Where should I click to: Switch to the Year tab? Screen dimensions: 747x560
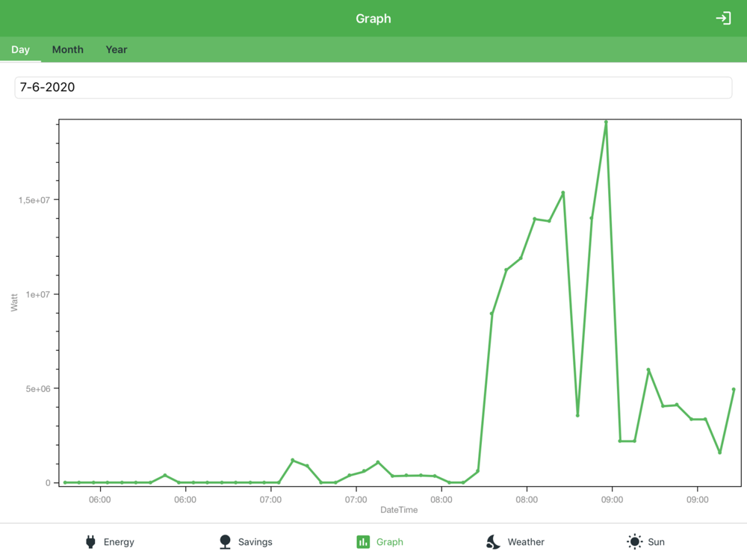[x=117, y=49]
